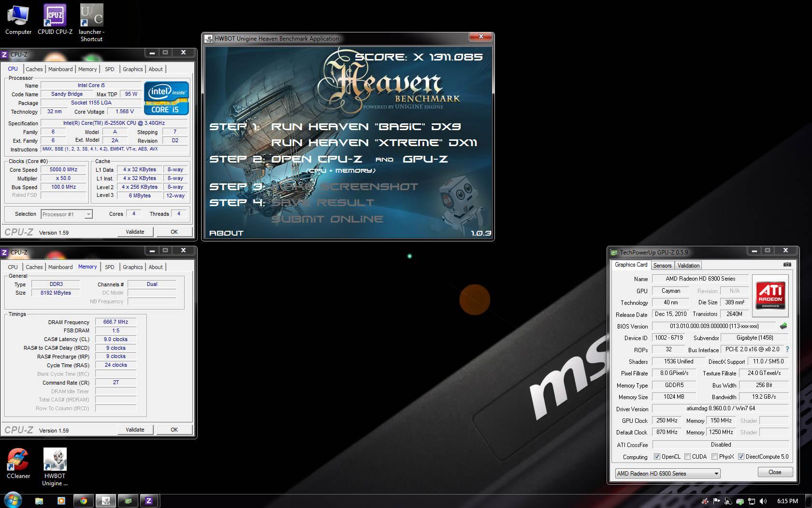Switch to Chrome on the taskbar
The image size is (812, 508).
[84, 501]
